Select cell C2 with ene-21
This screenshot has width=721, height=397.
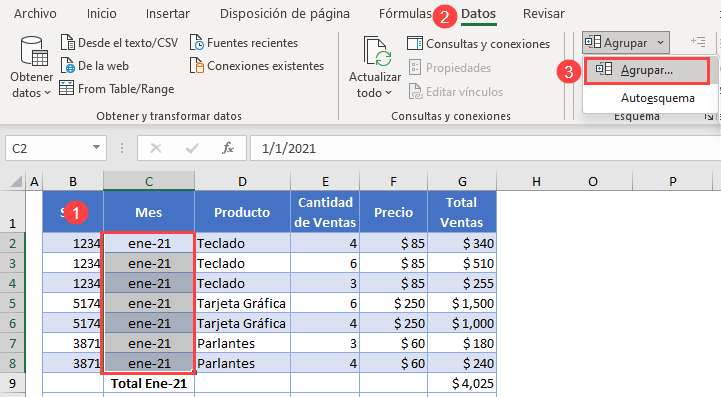tap(149, 243)
